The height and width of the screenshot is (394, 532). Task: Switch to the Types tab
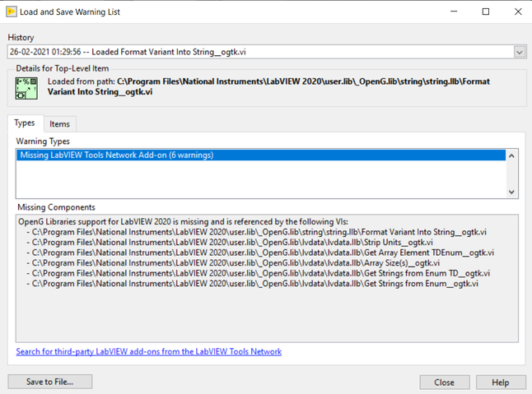coord(25,123)
